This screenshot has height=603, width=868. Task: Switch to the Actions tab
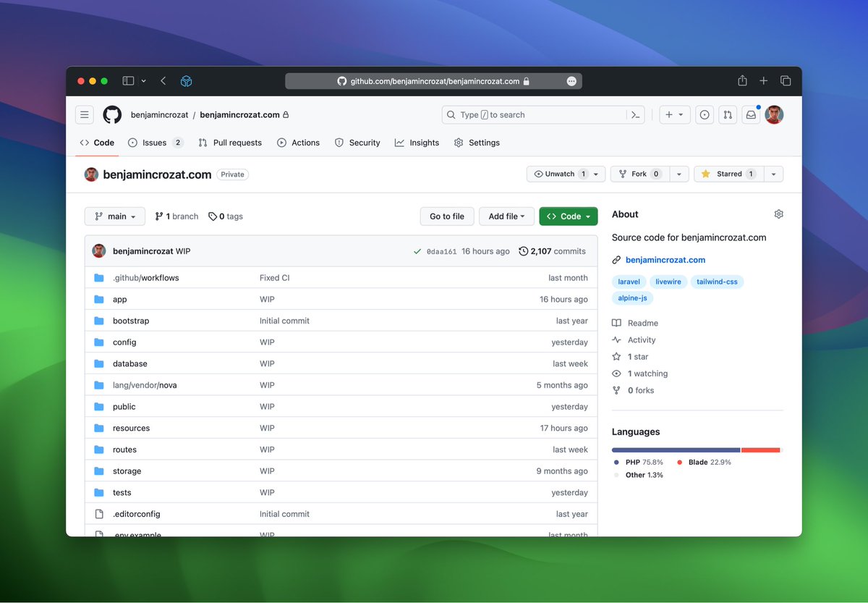tap(298, 143)
